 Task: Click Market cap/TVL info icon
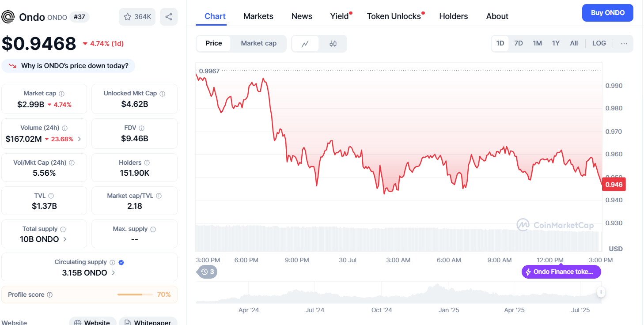[x=159, y=196]
